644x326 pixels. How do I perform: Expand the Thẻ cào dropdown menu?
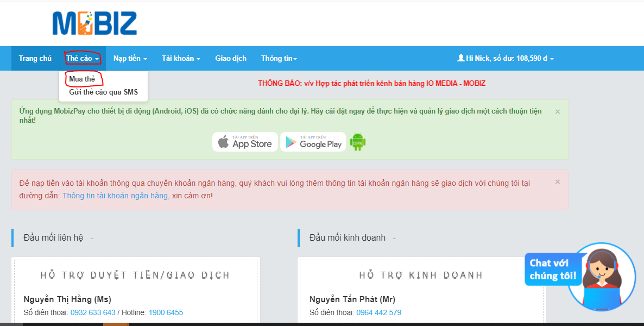pos(82,59)
